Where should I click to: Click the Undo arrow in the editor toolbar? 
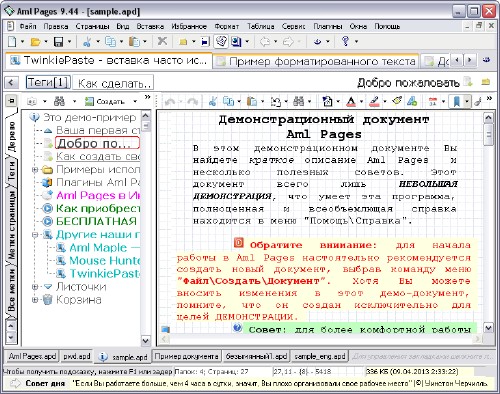[170, 102]
